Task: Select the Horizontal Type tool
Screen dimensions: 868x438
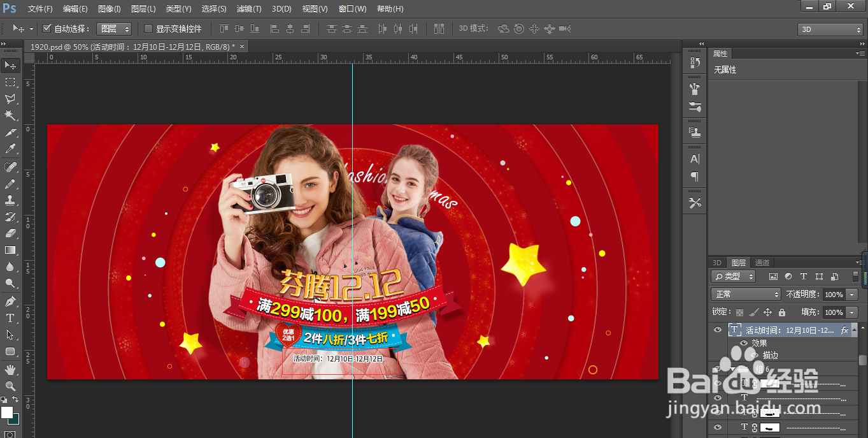Action: coord(10,318)
